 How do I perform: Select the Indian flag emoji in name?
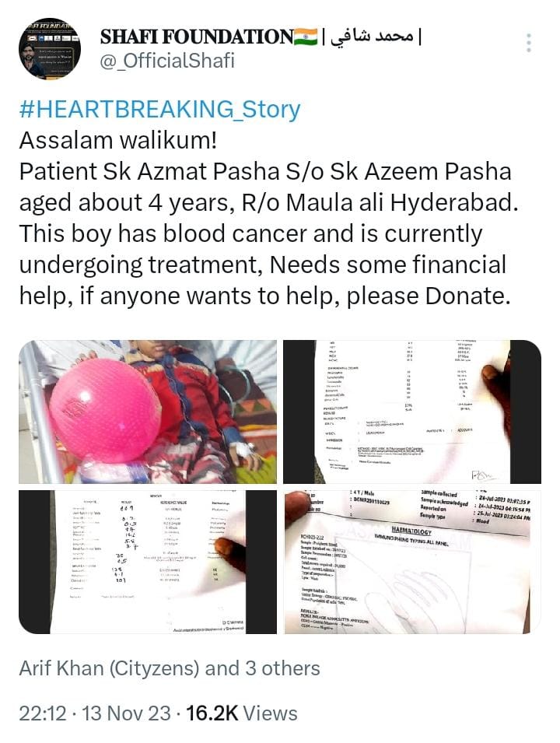click(306, 37)
